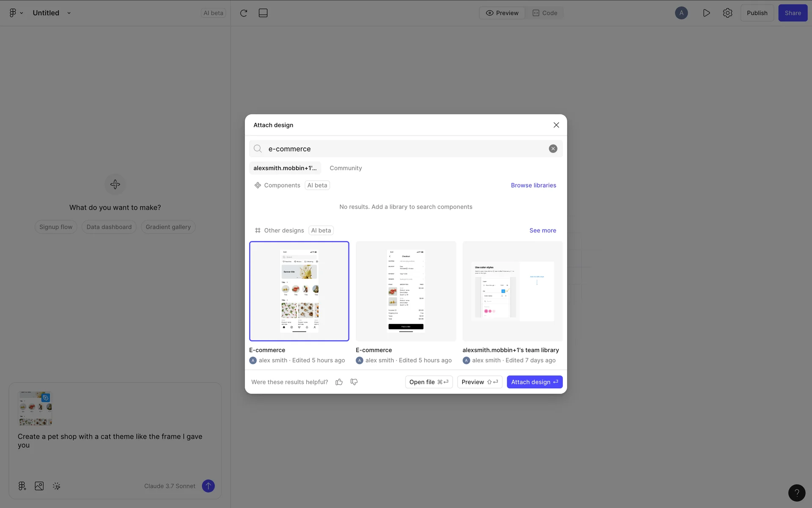The width and height of the screenshot is (812, 508).
Task: Open Claude 3.7 Sonnet model selector
Action: pyautogui.click(x=170, y=486)
